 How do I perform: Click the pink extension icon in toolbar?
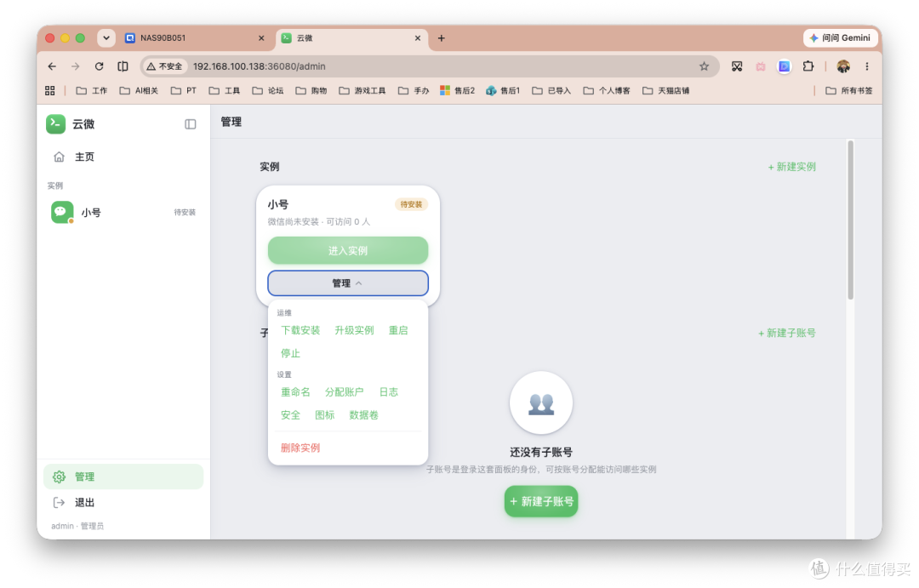click(760, 66)
